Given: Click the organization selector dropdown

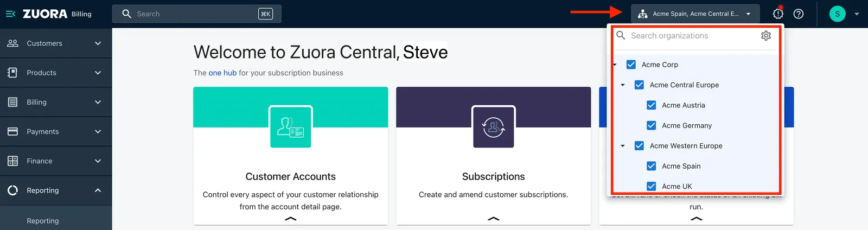Looking at the screenshot, I should pos(695,14).
